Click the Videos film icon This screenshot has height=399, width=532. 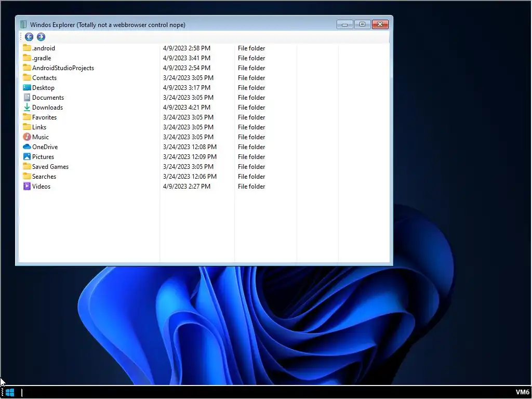pos(27,186)
